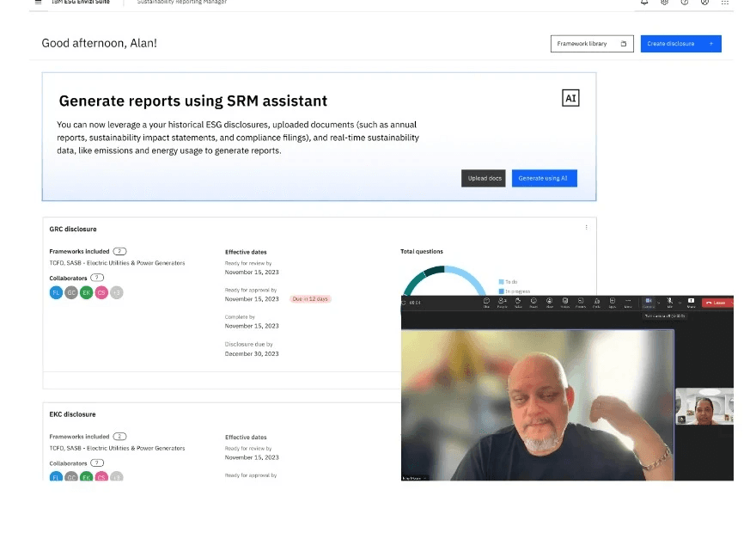Show the +3 more collaborators in GRC disclosure
756x533 pixels.
click(x=116, y=292)
